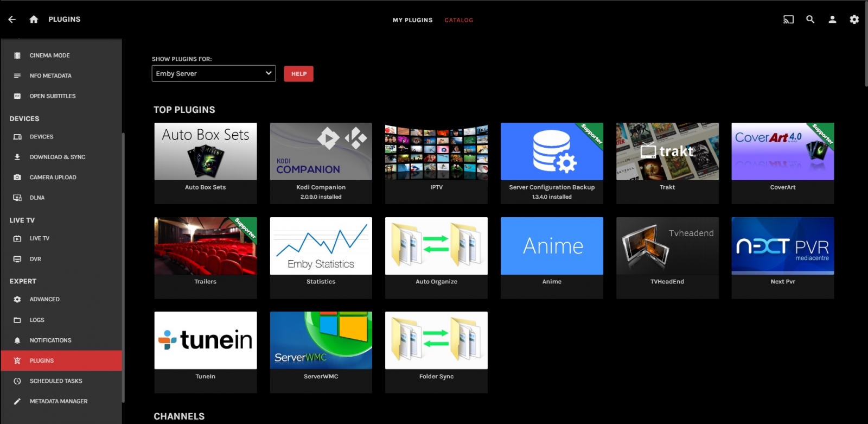
Task: Click the Plugins cart sidebar icon
Action: tap(17, 361)
